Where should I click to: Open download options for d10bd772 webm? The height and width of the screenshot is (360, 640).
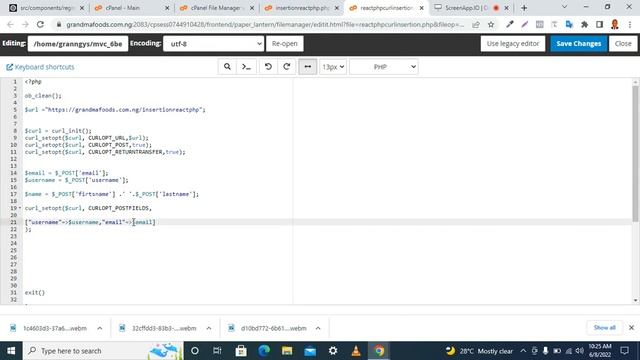318,328
